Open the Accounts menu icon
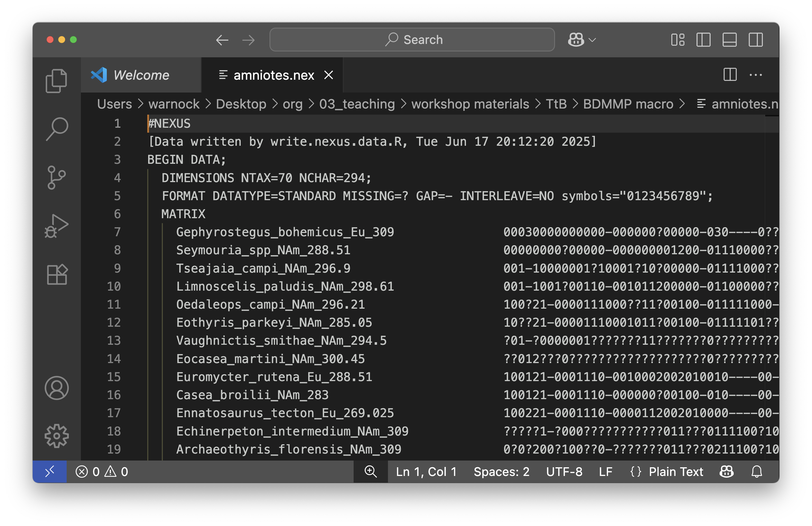 (x=56, y=388)
